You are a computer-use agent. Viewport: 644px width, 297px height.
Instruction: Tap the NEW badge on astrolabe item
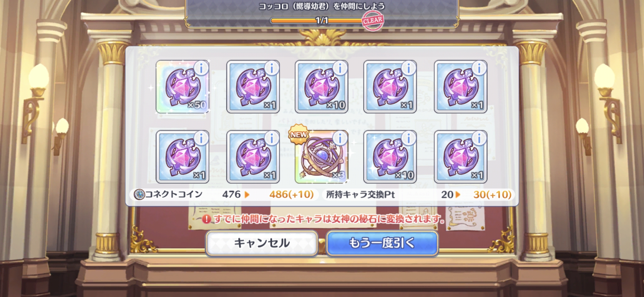tap(299, 134)
